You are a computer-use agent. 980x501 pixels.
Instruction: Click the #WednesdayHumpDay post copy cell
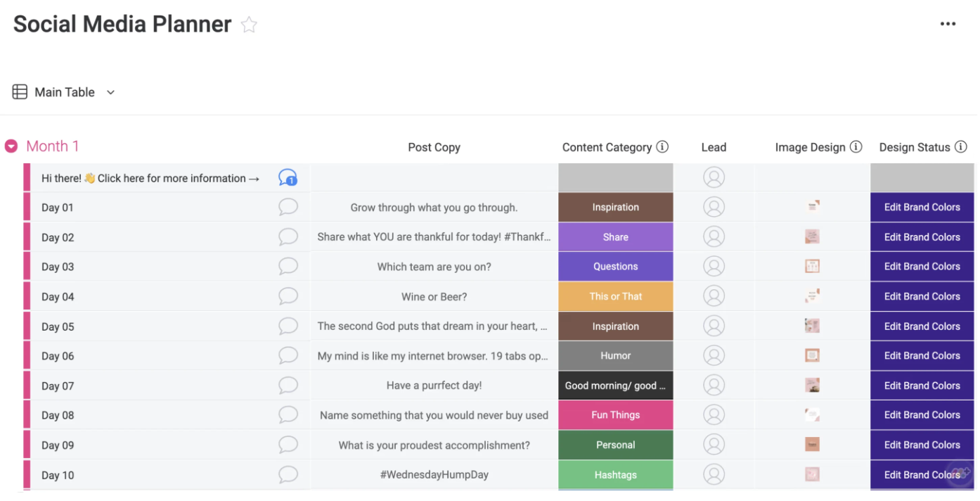(x=434, y=475)
